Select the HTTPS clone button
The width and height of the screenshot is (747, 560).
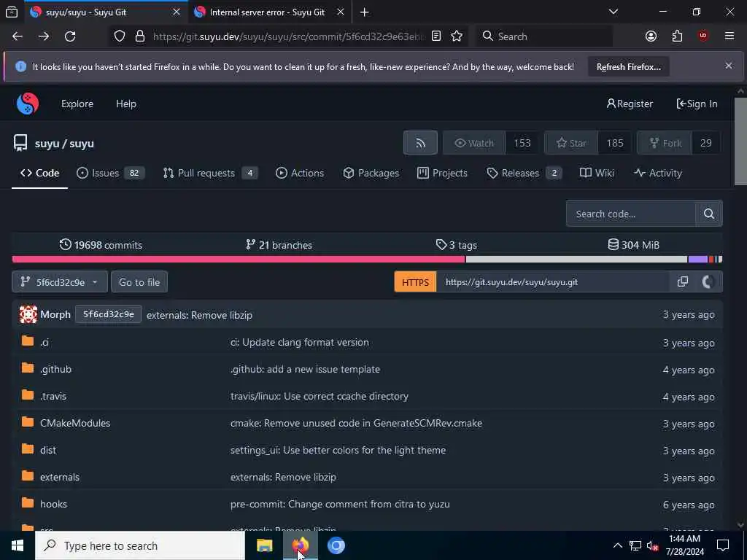click(x=415, y=282)
